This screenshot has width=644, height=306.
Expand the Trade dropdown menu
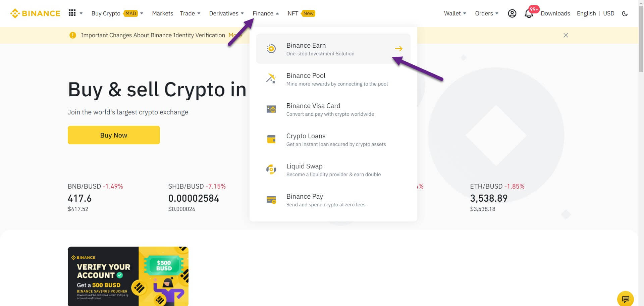point(190,13)
